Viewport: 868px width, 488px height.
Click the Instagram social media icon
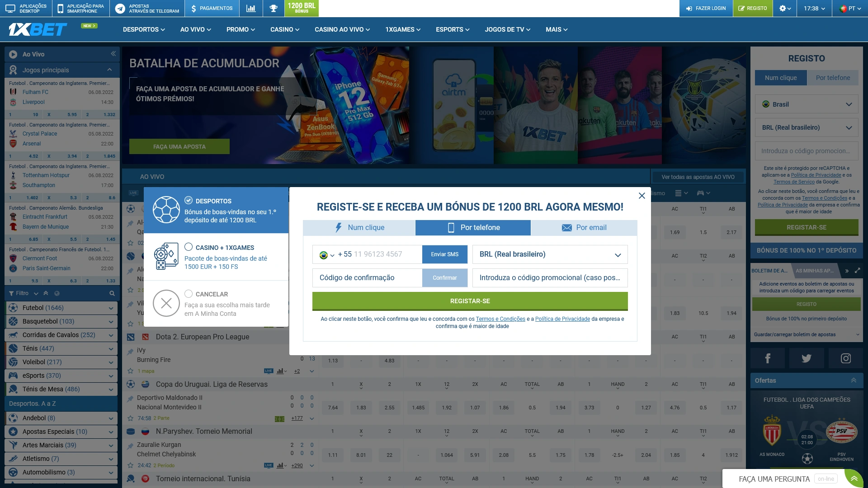point(845,358)
